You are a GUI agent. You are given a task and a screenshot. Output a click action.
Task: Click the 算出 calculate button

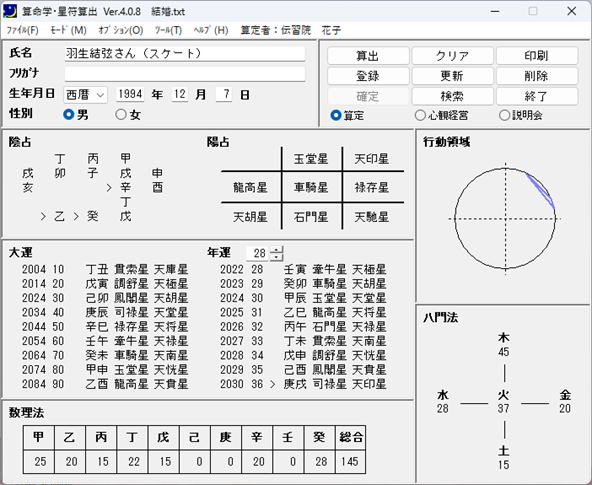tap(368, 56)
